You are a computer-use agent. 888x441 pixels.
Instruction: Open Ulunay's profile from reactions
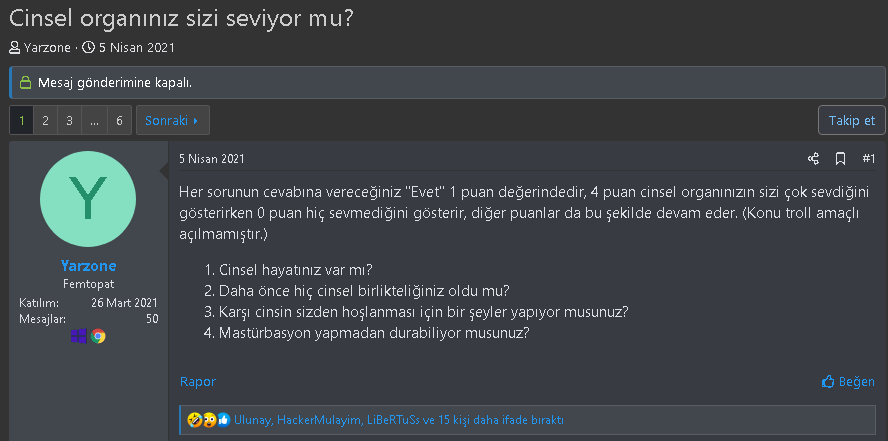pyautogui.click(x=253, y=420)
